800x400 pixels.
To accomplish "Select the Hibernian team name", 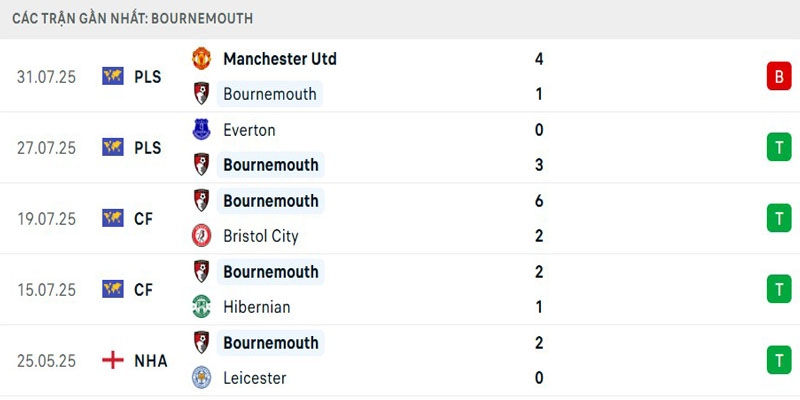I will (x=257, y=307).
